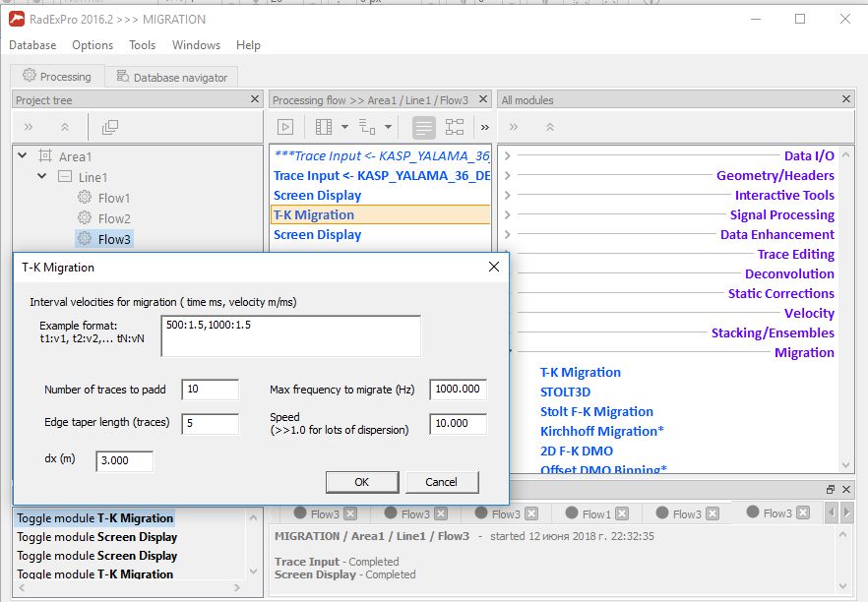Viewport: 868px width, 602px height.
Task: Close the Flow1 log tab
Action: click(622, 514)
